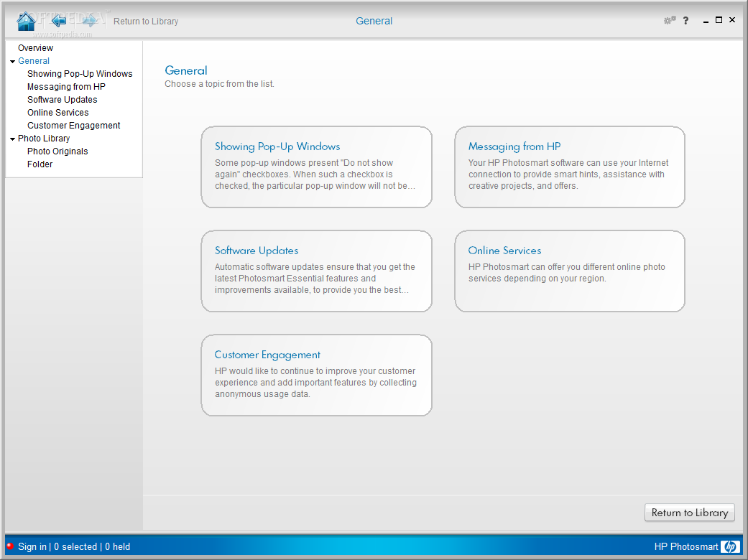This screenshot has height=560, width=748.
Task: Open Folder in sidebar tree
Action: (40, 164)
